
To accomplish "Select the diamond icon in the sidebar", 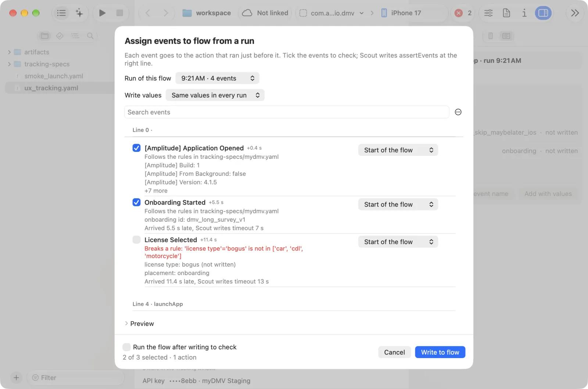I will pos(60,36).
